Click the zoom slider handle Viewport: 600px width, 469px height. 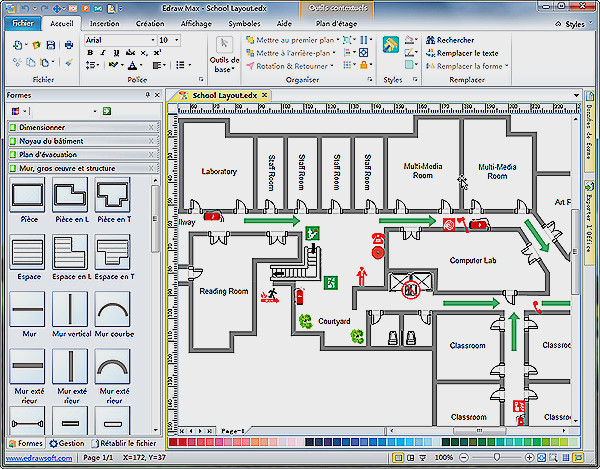(x=497, y=458)
